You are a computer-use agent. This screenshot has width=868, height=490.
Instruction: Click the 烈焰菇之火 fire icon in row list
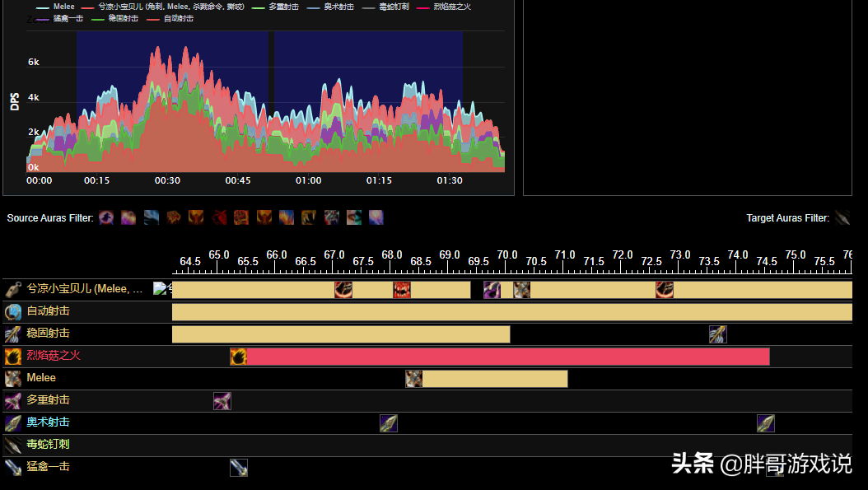12,357
